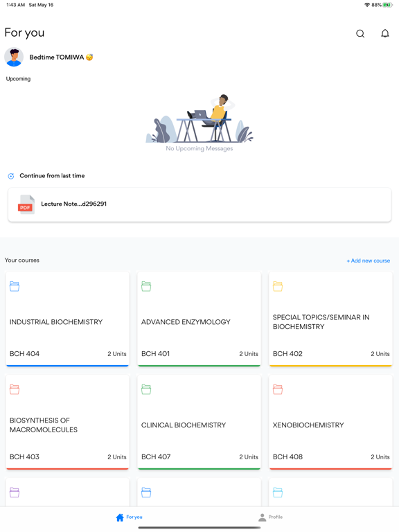This screenshot has height=532, width=399.
Task: Tap the green folder icon on Clinical Biochemistry
Action: coord(146,389)
